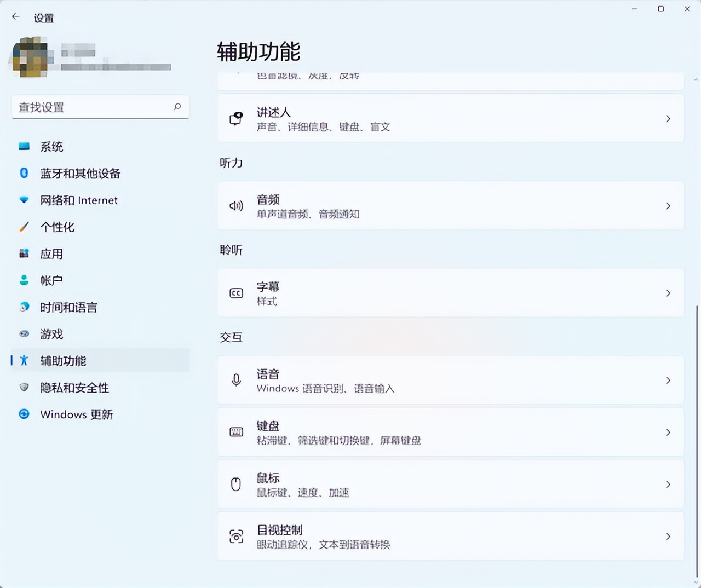
Task: Expand the 键盘 row via its chevron
Action: tap(668, 432)
